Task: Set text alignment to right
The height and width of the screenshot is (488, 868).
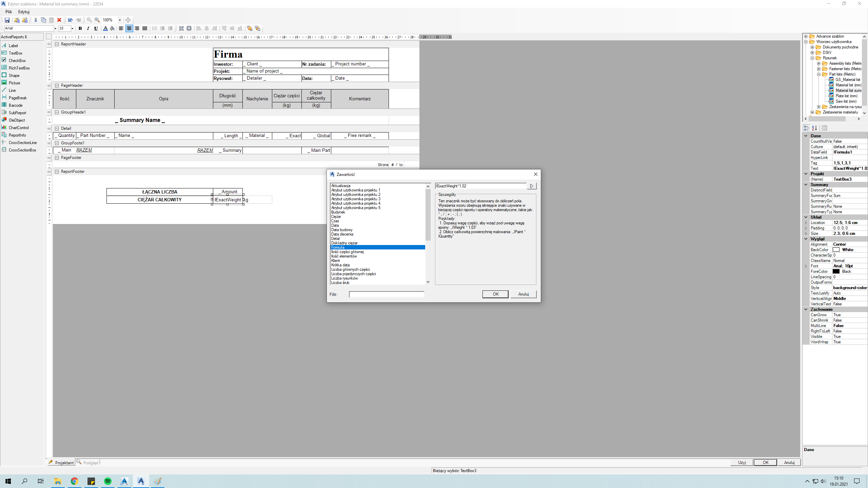Action: [137, 28]
